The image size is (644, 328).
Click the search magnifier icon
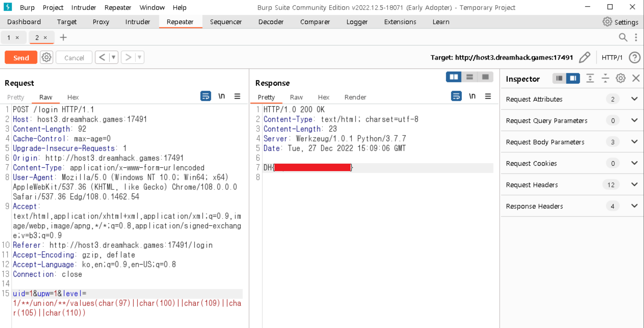coord(623,37)
